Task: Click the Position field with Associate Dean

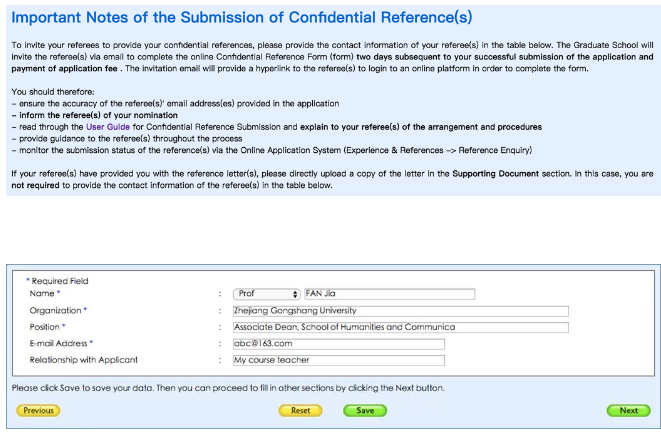Action: (x=399, y=327)
